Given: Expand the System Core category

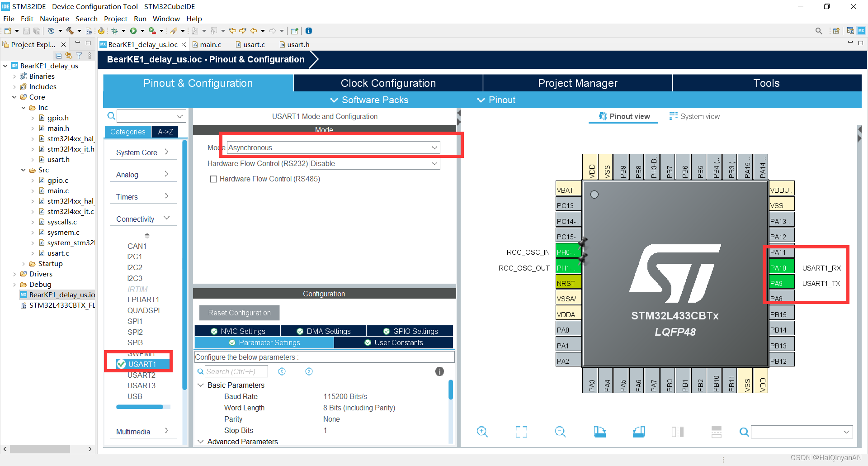Looking at the screenshot, I should [142, 152].
